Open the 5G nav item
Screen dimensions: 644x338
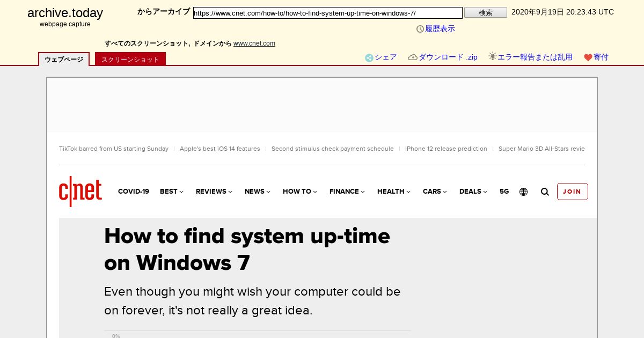coord(504,192)
